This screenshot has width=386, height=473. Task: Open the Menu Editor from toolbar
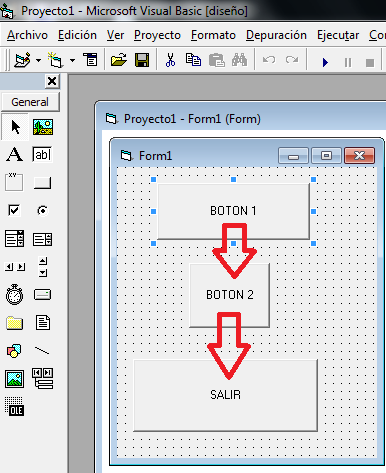tap(91, 60)
